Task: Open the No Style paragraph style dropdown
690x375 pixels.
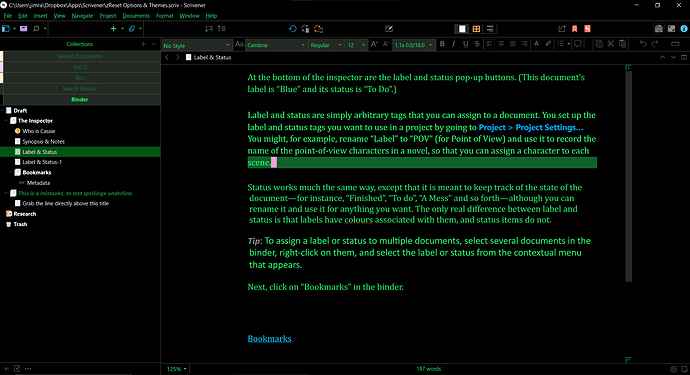Action: point(196,45)
